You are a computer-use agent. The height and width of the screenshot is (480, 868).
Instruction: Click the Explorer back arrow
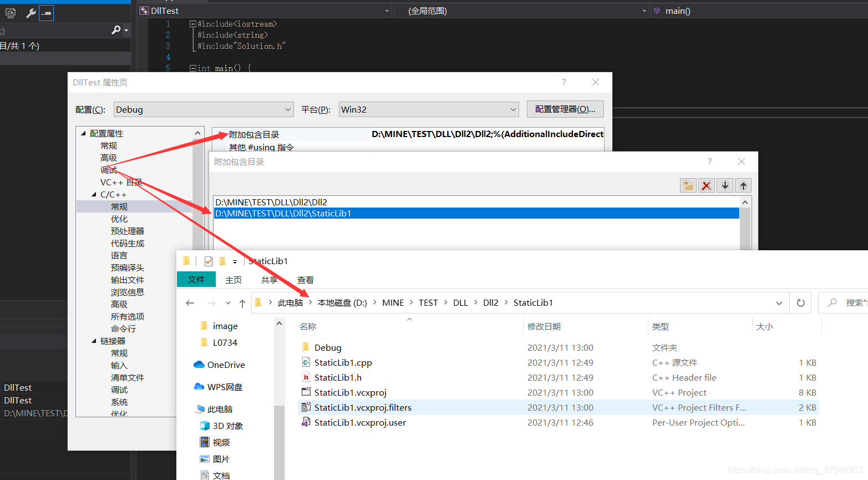190,303
